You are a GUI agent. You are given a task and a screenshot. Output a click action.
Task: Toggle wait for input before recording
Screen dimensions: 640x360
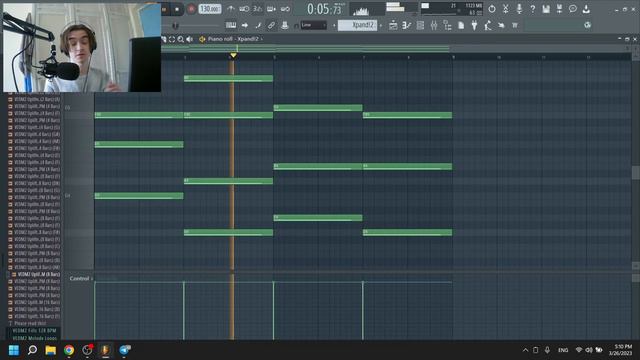point(244,9)
